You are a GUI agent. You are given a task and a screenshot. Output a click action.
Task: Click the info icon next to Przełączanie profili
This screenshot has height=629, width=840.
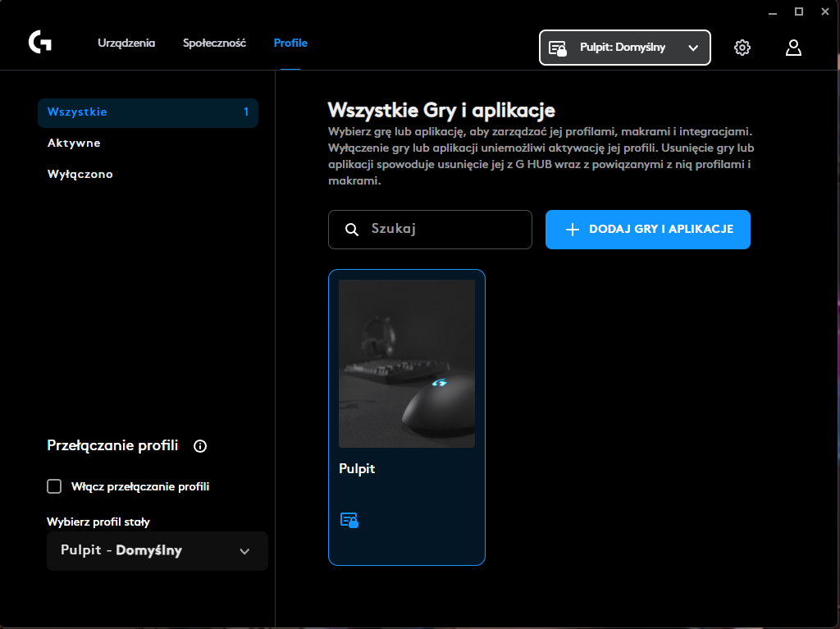pos(199,446)
